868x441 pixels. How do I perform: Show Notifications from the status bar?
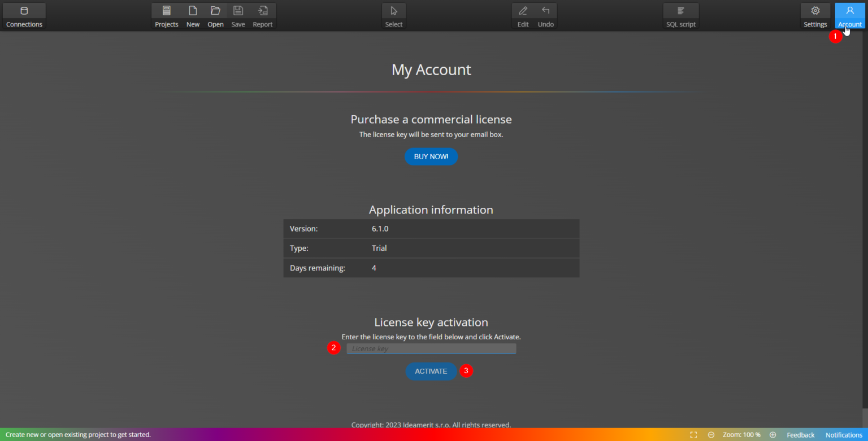(843, 435)
